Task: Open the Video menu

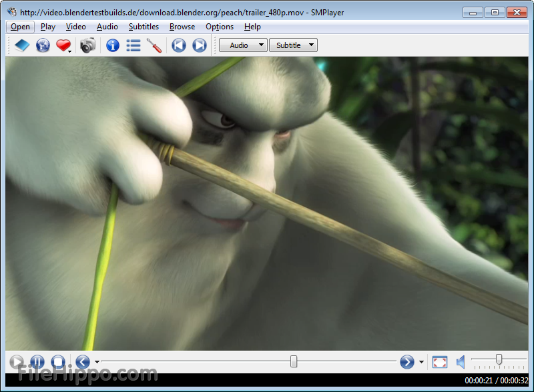Action: [x=75, y=27]
